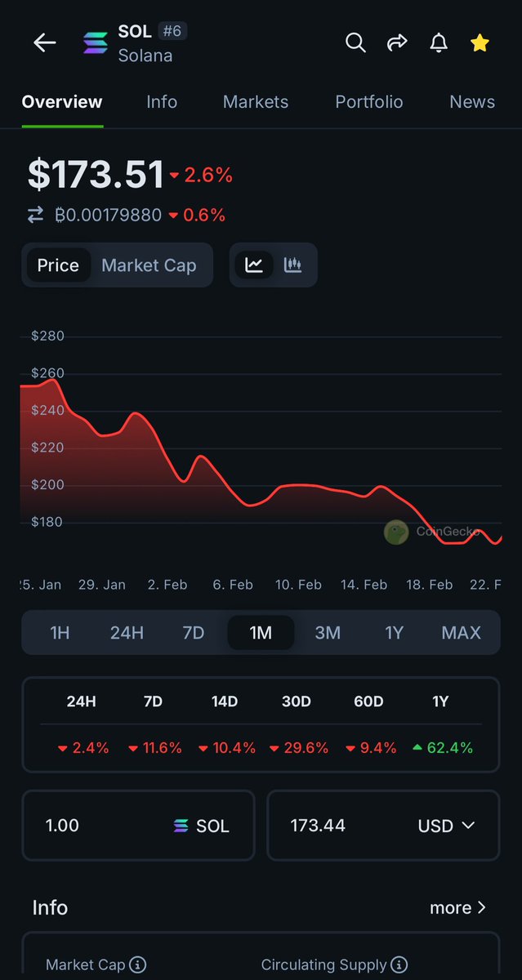Switch to candlestick chart icon
522x980 pixels.
pos(292,265)
